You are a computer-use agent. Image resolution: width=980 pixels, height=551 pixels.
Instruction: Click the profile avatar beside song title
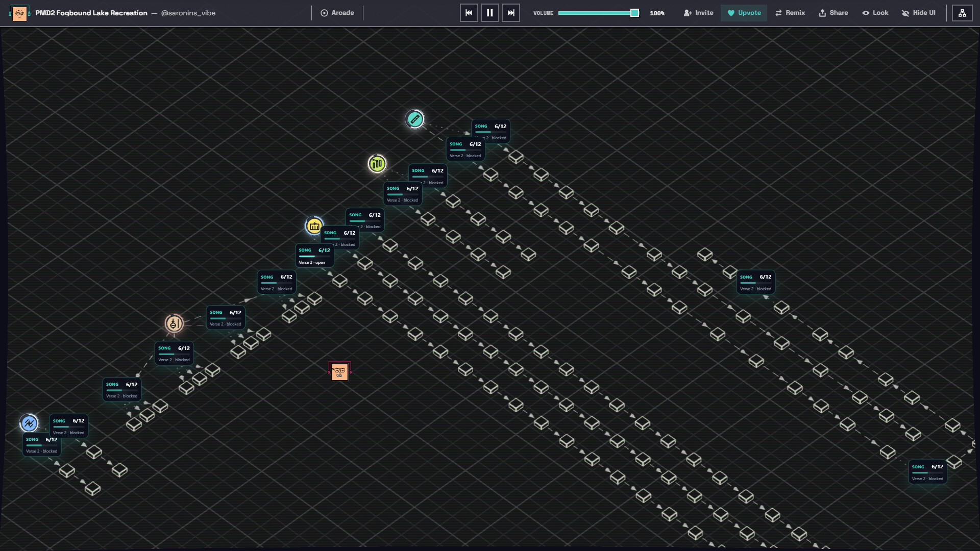click(x=19, y=13)
